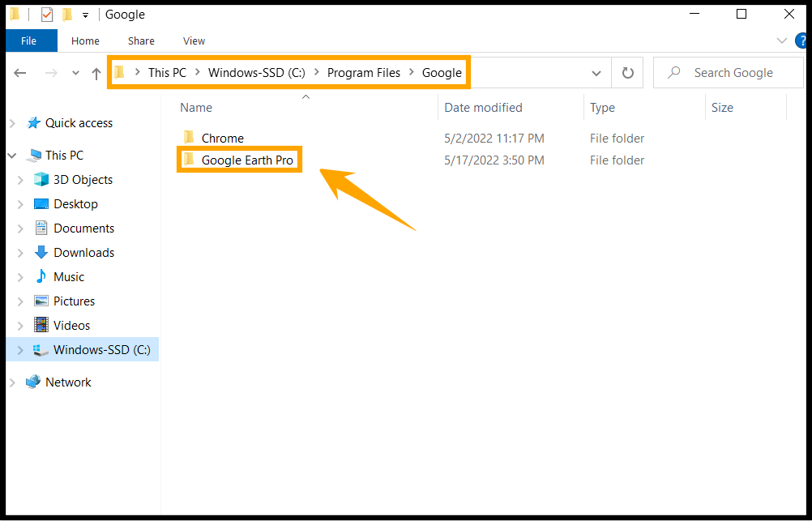Expand the Documents tree node
This screenshot has height=521, width=812.
[21, 228]
